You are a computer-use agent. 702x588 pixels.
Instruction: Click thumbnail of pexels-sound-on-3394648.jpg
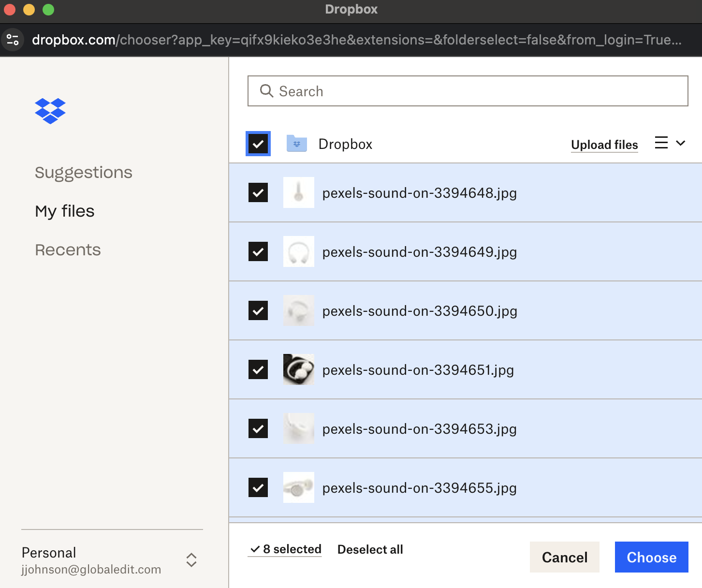tap(299, 192)
